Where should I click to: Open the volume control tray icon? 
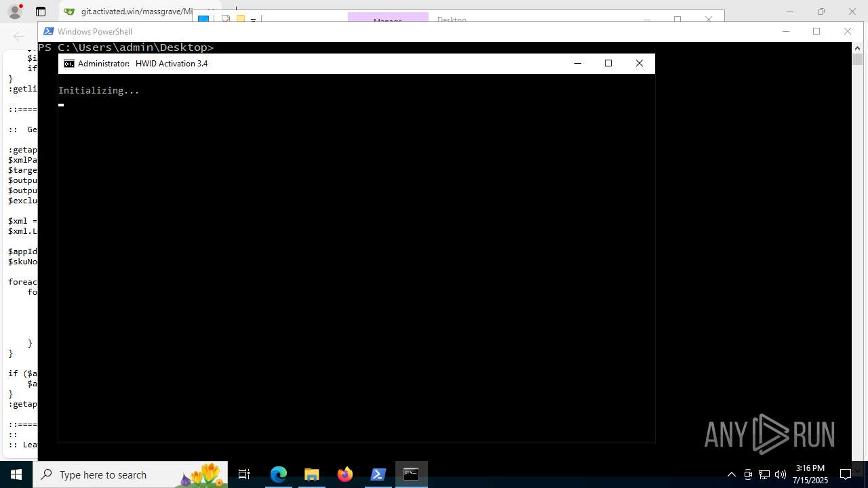(781, 474)
